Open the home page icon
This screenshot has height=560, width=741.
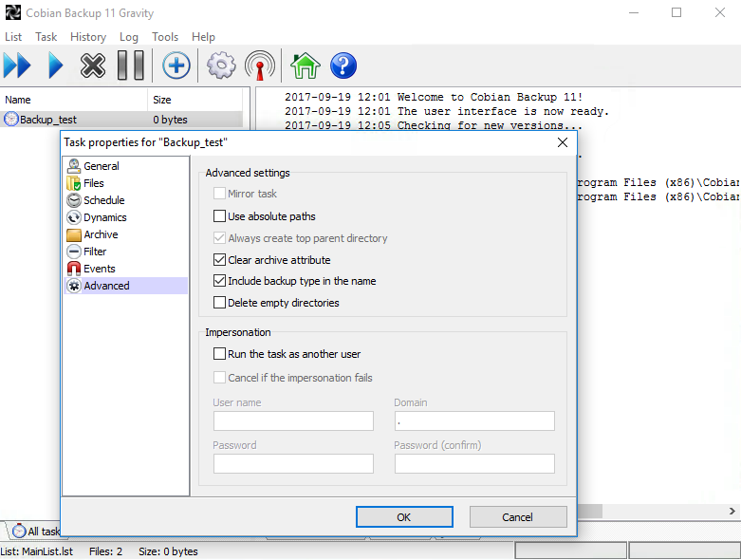tap(305, 65)
